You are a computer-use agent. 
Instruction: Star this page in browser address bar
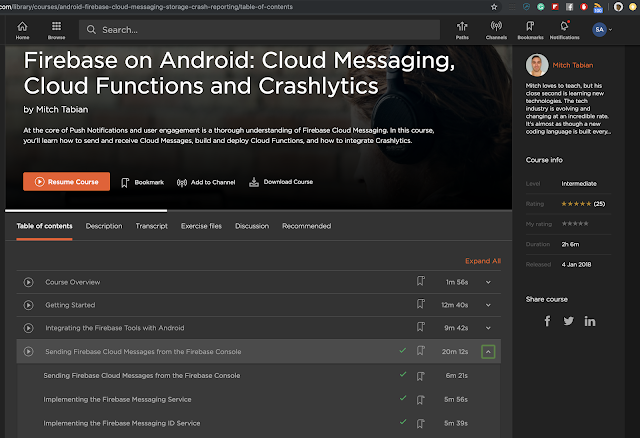pos(494,7)
